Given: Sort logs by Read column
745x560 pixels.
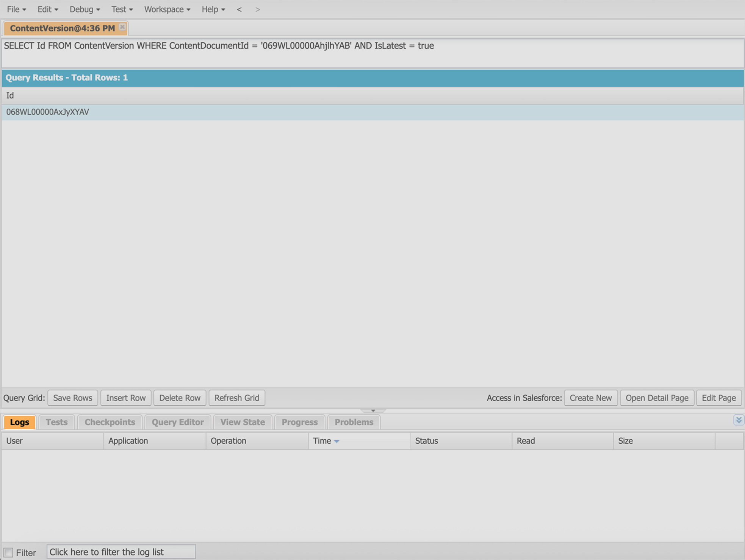Looking at the screenshot, I should click(x=563, y=441).
